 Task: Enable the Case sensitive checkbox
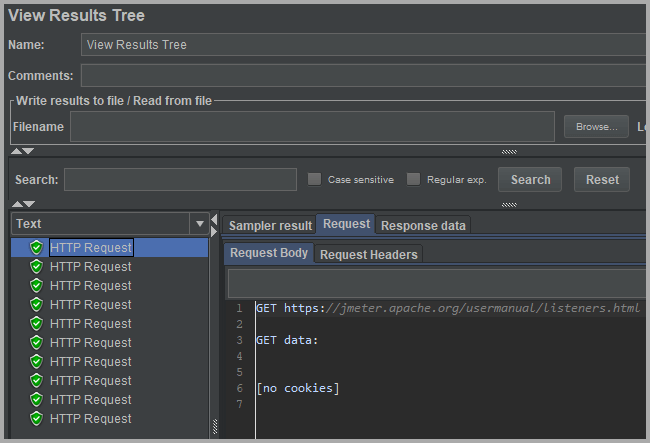(x=315, y=180)
